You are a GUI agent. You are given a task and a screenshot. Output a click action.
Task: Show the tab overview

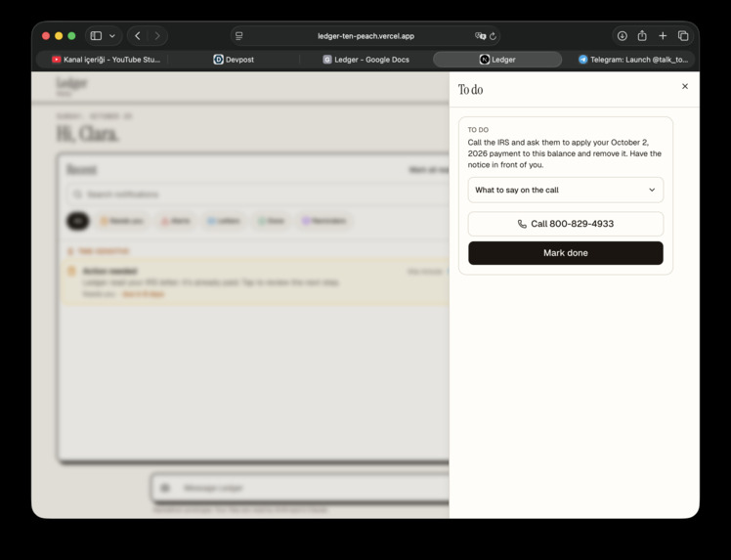click(x=683, y=36)
